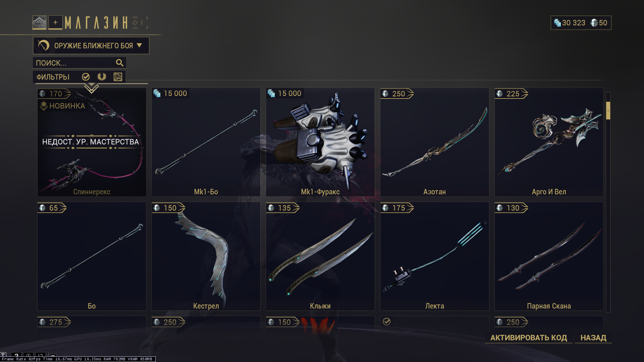Click the АКТИВИРОВАТЬ КОД button
This screenshot has width=644, height=362.
coord(529,338)
